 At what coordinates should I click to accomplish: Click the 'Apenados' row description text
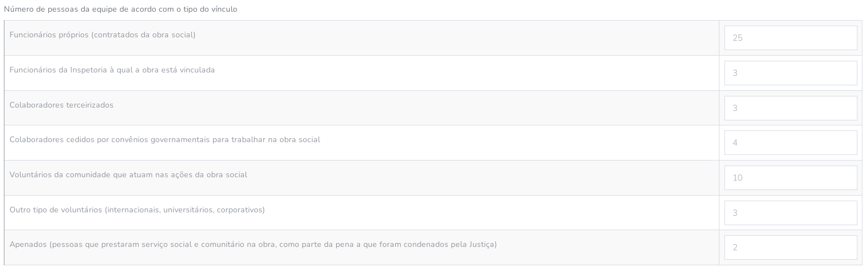[x=253, y=244]
